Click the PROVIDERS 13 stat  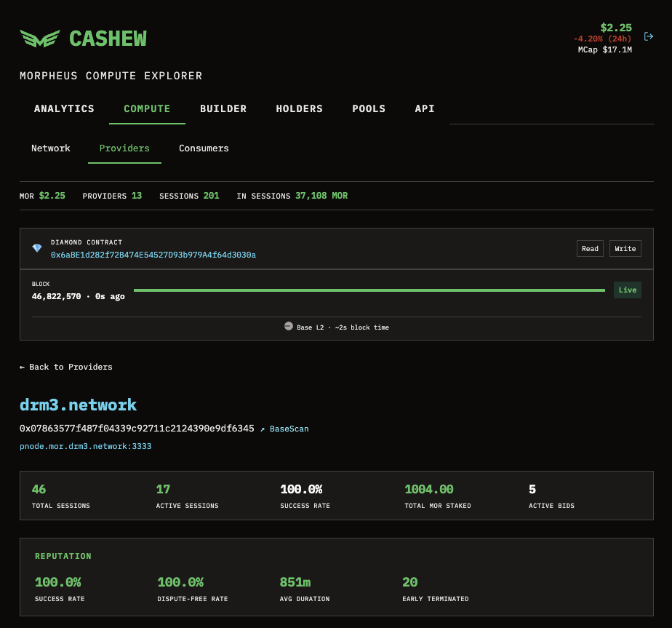click(112, 196)
